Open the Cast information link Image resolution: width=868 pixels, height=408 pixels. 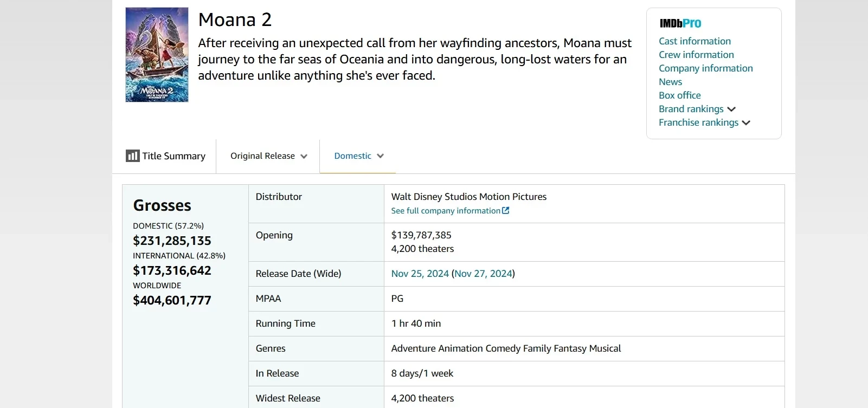[695, 41]
